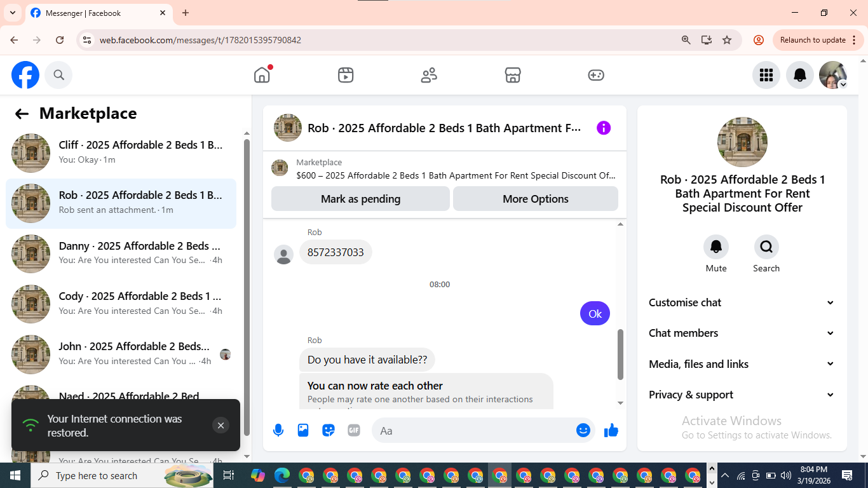Click the 'Do you have it available??' message
The image size is (868, 488).
[367, 360]
